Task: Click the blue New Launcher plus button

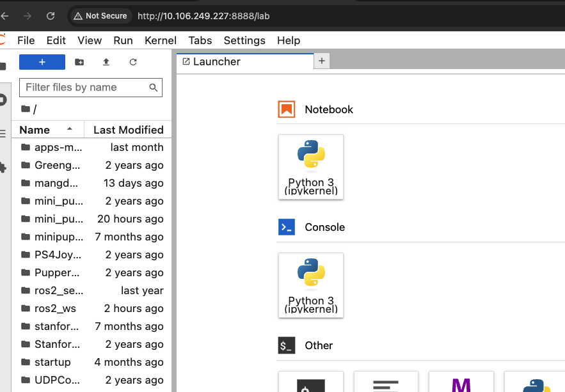Action: (42, 62)
